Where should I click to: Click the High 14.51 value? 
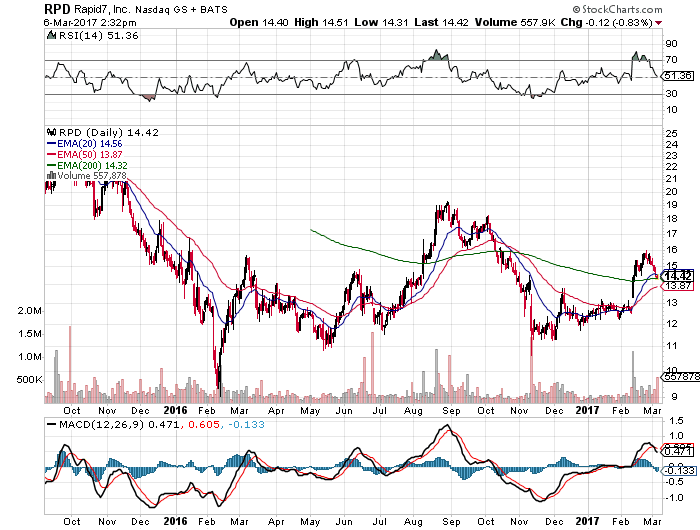321,22
